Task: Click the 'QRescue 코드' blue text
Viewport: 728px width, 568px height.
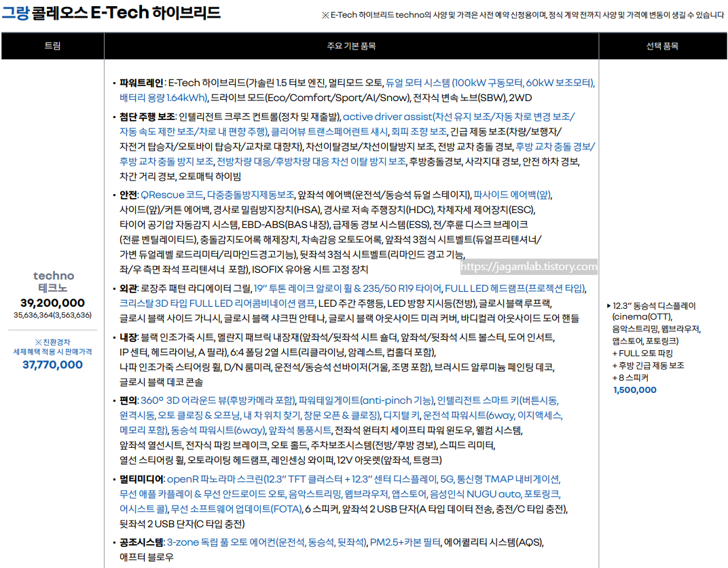Action: (172, 195)
